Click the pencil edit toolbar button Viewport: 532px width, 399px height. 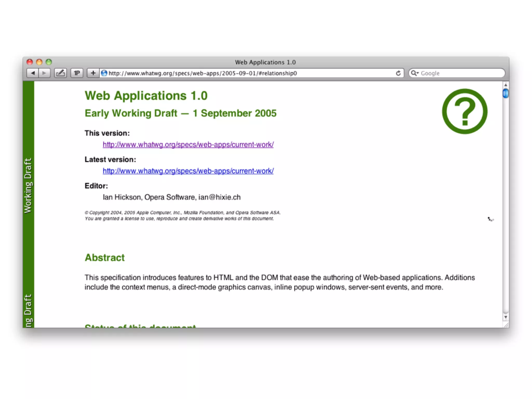(61, 73)
